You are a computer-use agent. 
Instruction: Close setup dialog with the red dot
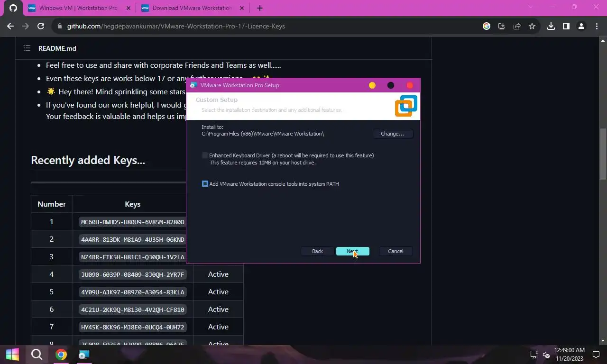pyautogui.click(x=410, y=85)
